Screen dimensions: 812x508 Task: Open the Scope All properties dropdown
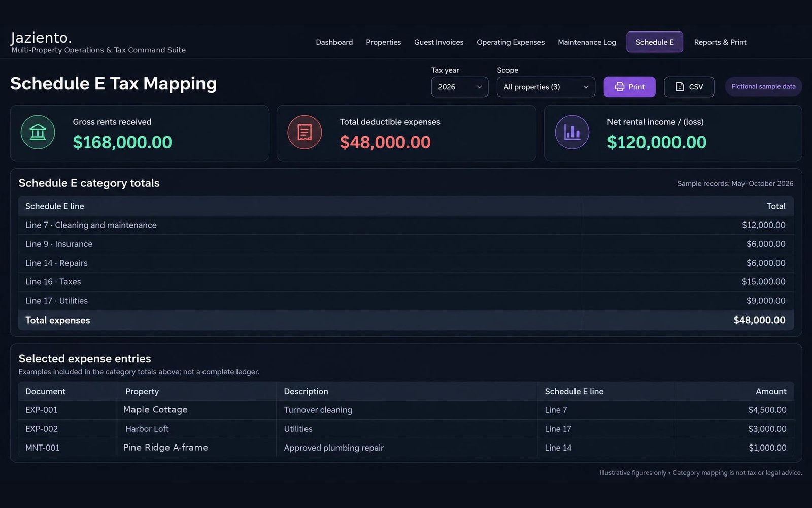tap(546, 87)
